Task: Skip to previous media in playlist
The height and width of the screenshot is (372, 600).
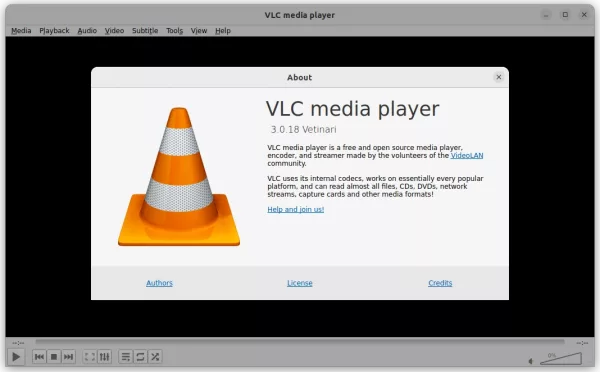Action: [39, 357]
